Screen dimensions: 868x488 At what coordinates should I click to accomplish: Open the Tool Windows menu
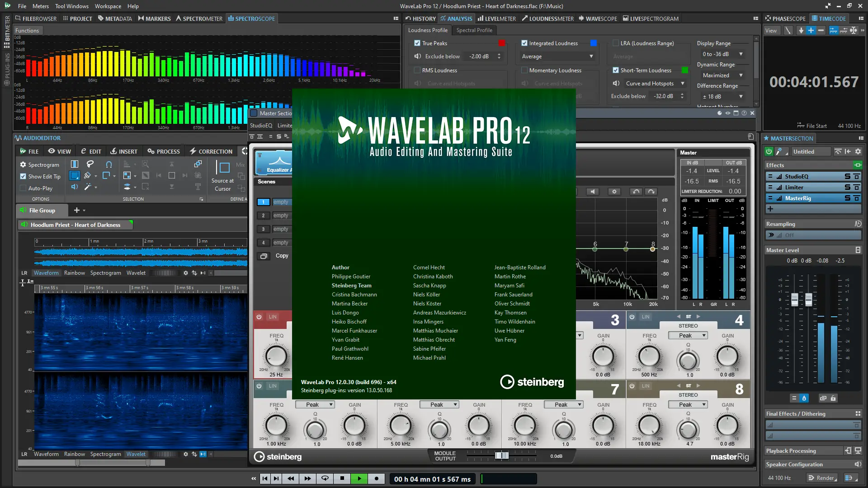(x=71, y=6)
